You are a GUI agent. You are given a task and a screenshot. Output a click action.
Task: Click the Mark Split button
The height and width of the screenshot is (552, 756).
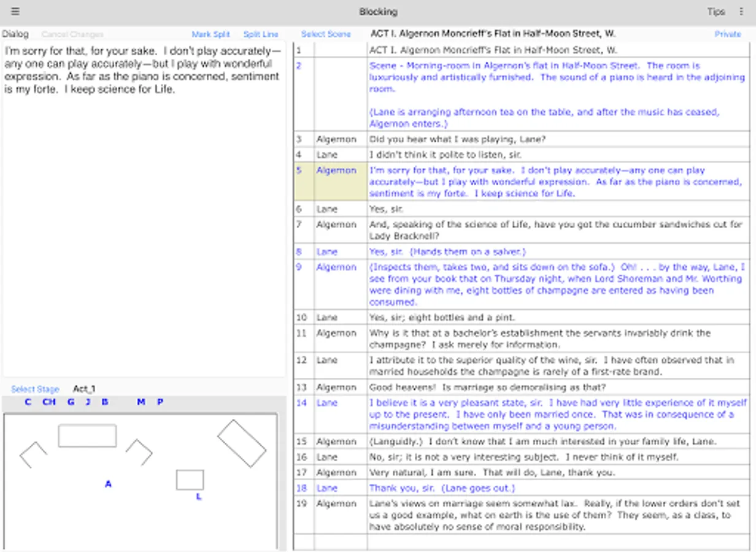pyautogui.click(x=210, y=34)
